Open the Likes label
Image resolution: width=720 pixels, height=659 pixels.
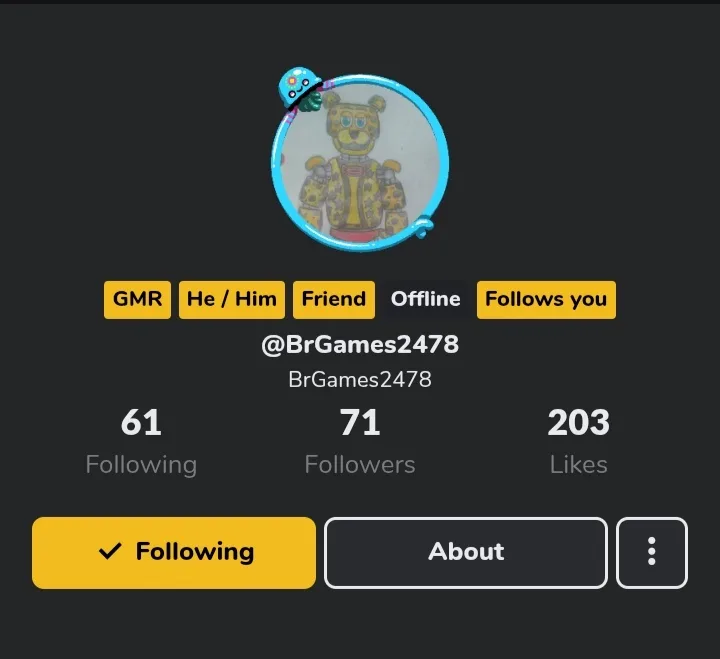[579, 464]
